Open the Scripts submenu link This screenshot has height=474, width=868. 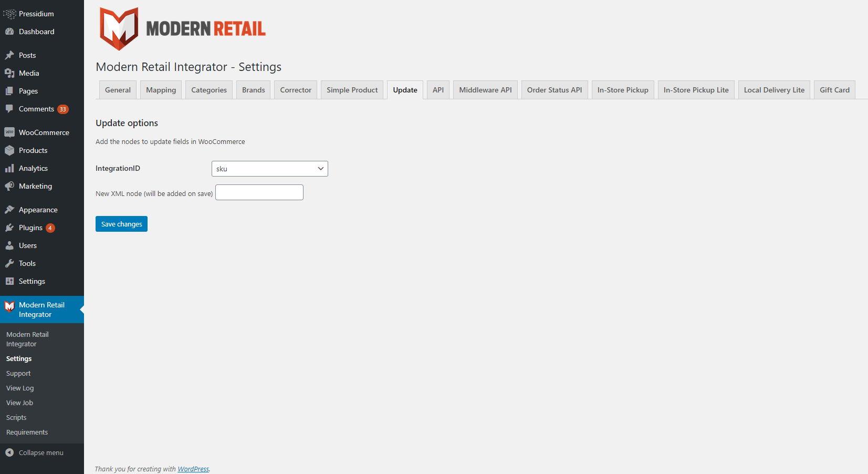pos(16,417)
